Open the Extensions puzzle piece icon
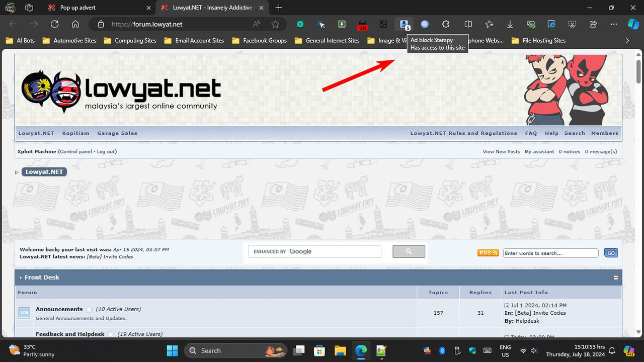 point(446,24)
